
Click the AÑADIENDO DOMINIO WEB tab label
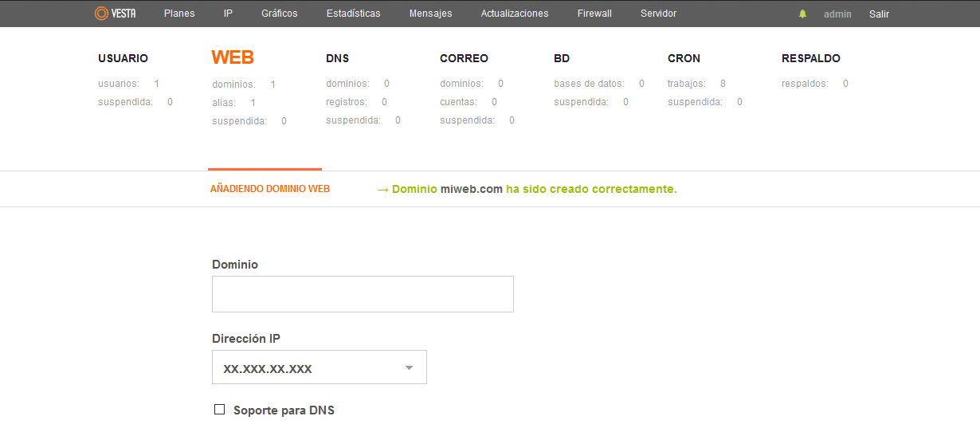tap(270, 189)
